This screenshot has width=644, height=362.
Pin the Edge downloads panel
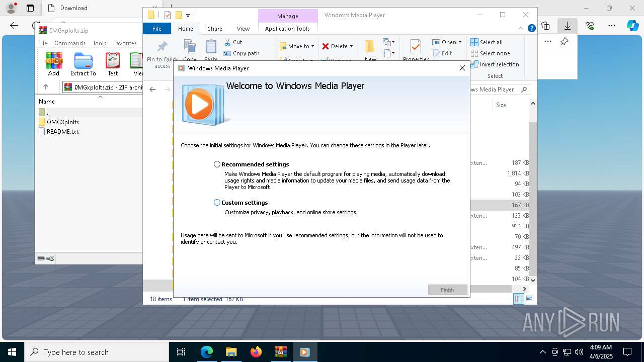coord(565,42)
